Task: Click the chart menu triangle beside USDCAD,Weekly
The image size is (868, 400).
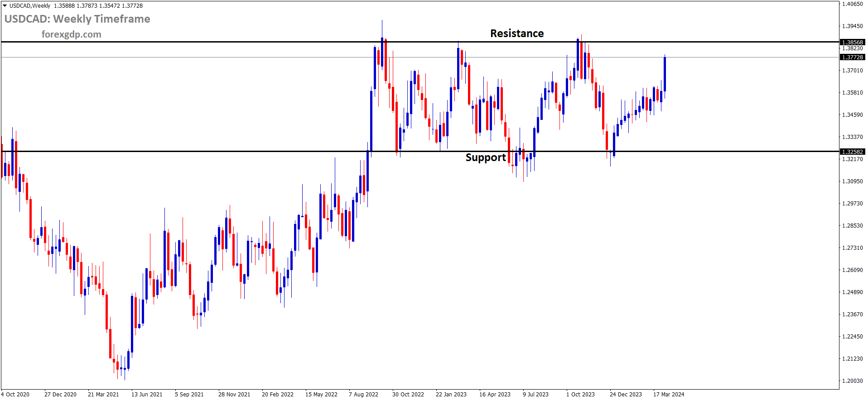Action: 5,6
